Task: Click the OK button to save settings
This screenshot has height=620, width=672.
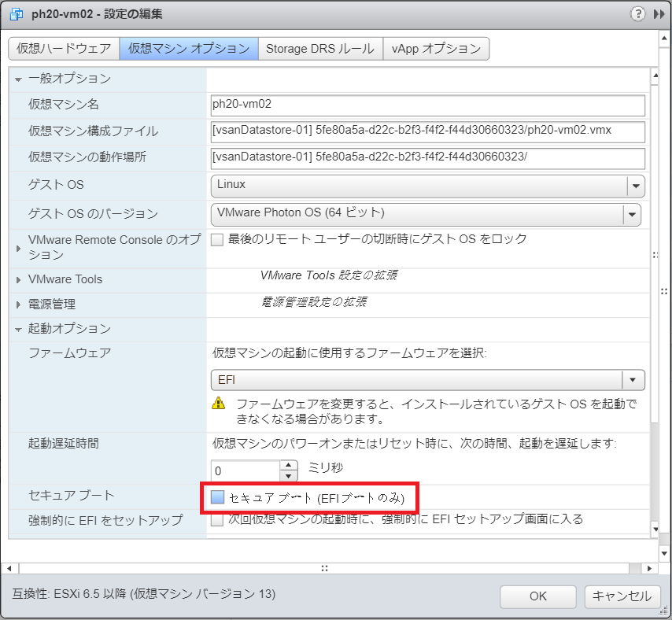Action: 537,596
